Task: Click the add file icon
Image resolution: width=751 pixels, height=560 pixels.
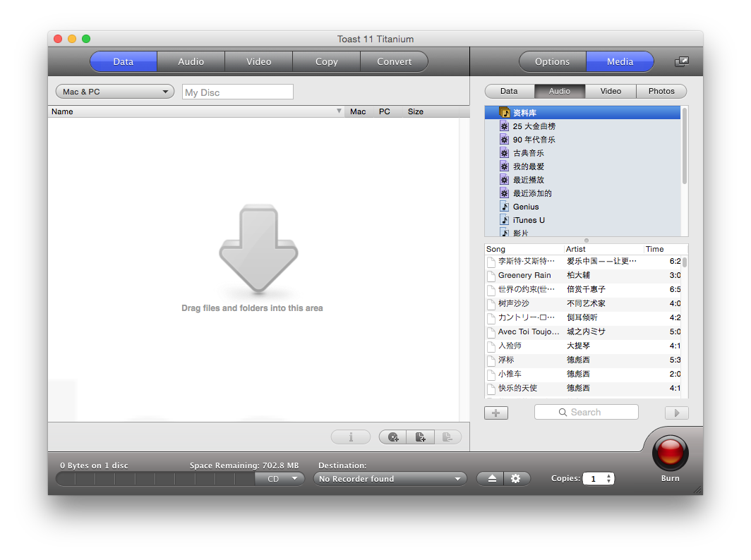Action: coord(421,437)
